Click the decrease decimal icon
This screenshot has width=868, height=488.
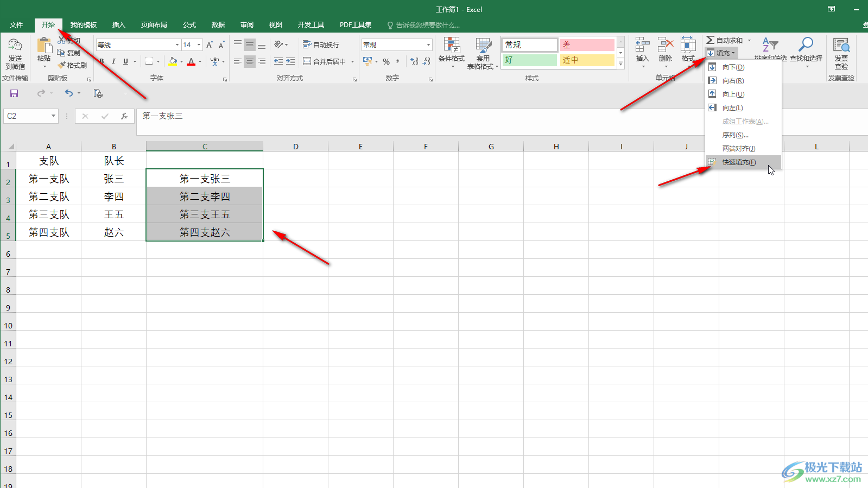pos(427,61)
